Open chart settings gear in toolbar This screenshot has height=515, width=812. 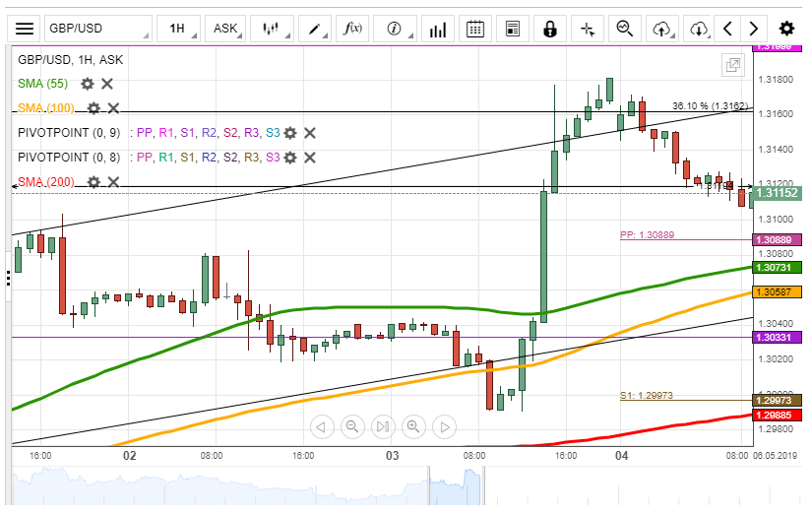(786, 29)
